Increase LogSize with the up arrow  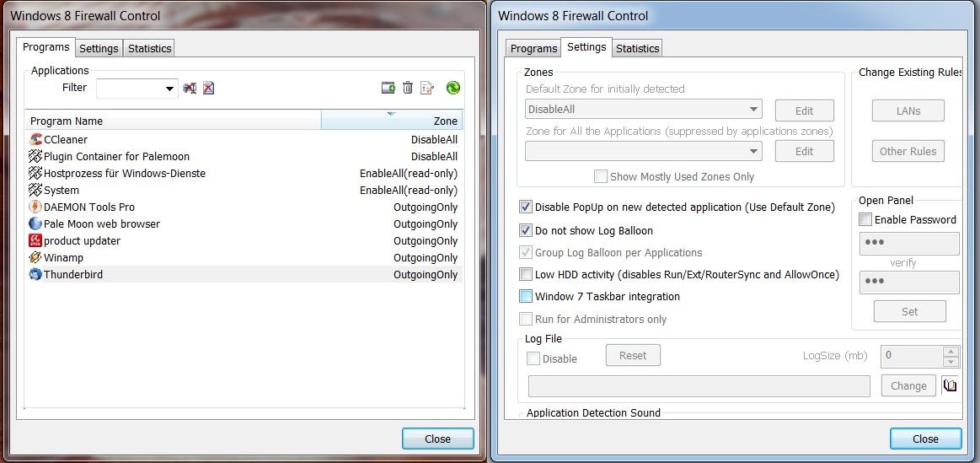[951, 352]
